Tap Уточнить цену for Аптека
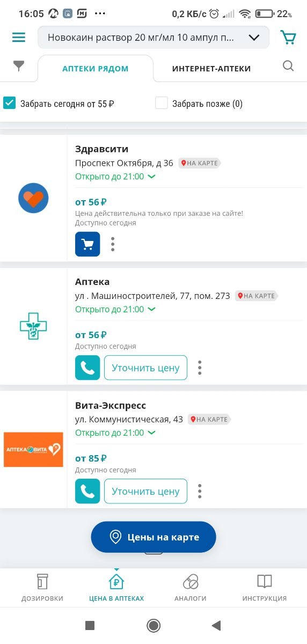Viewport: 307px width, 644px height. 145,368
